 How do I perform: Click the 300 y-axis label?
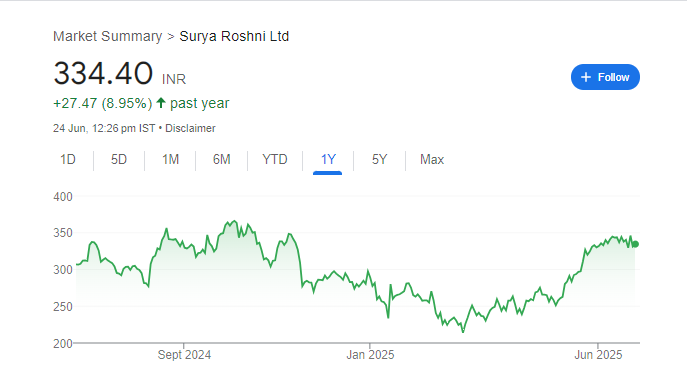63,270
